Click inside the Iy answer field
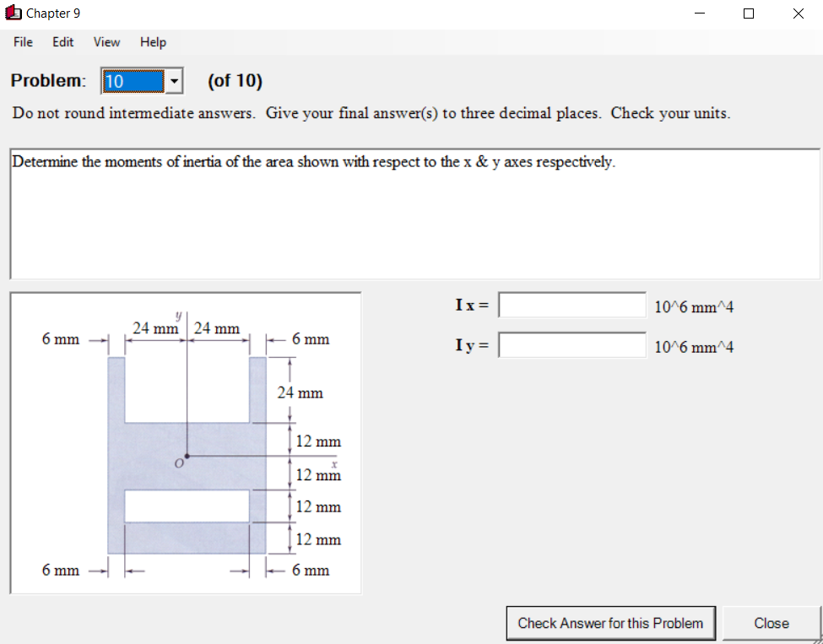823x644 pixels. pyautogui.click(x=572, y=344)
